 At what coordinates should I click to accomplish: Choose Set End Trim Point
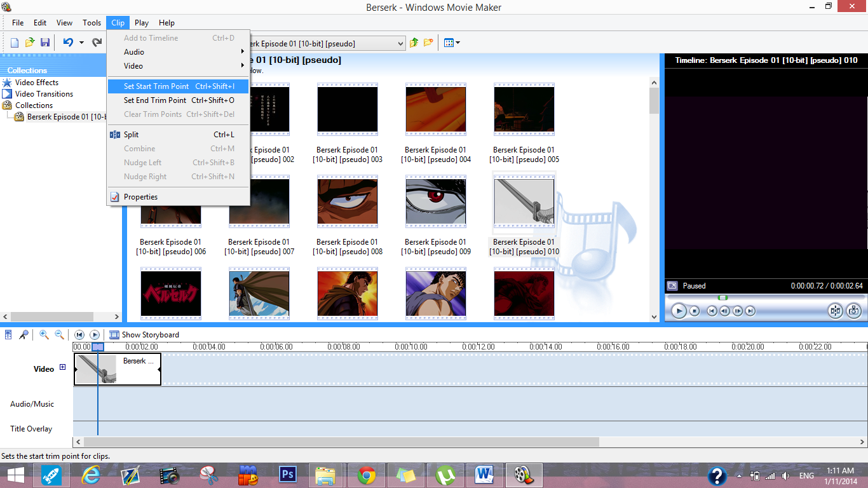178,100
